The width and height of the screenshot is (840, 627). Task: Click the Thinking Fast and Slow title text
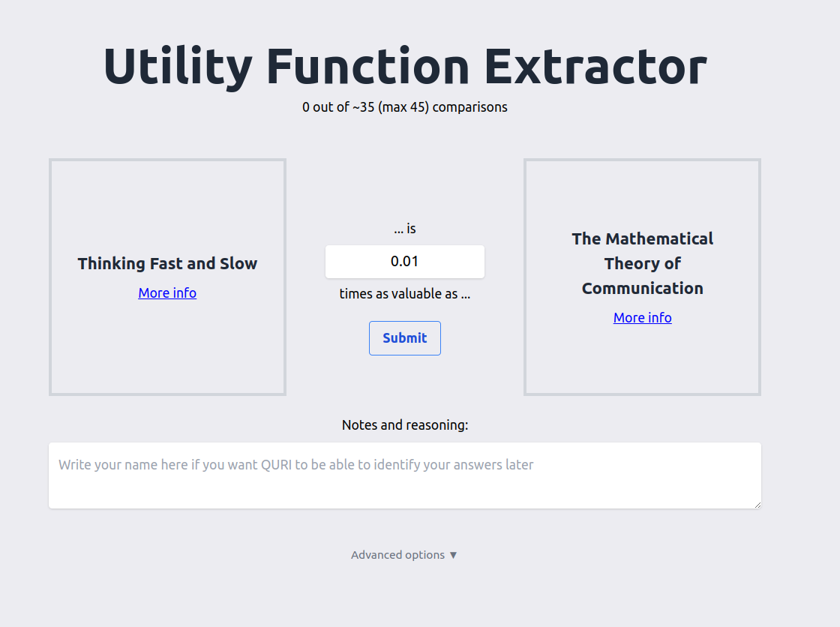pyautogui.click(x=167, y=264)
